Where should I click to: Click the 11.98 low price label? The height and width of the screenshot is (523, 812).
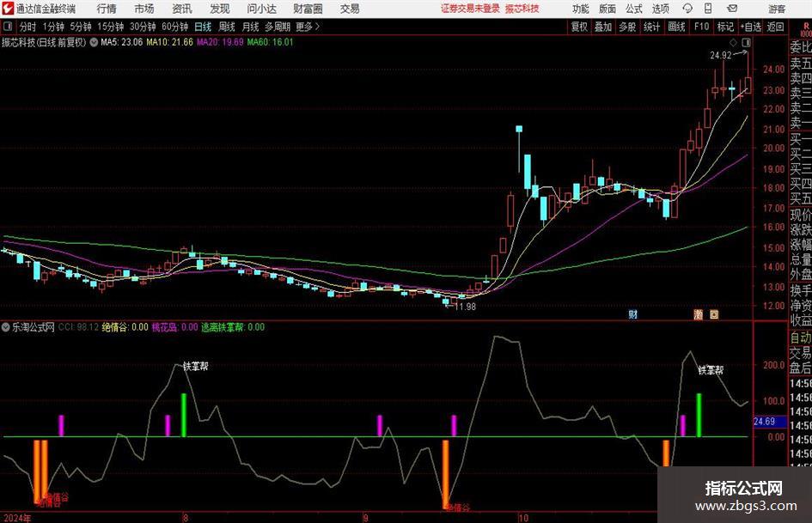click(x=465, y=307)
